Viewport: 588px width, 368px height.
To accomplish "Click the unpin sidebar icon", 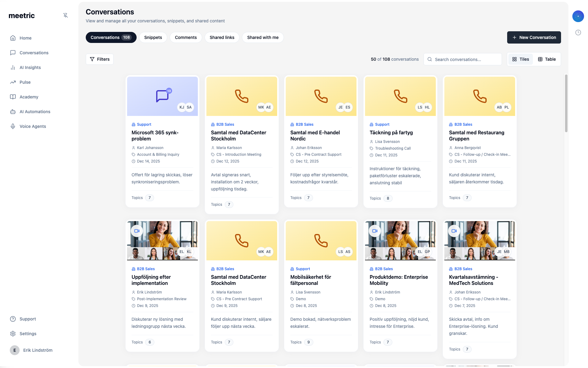I will click(66, 15).
